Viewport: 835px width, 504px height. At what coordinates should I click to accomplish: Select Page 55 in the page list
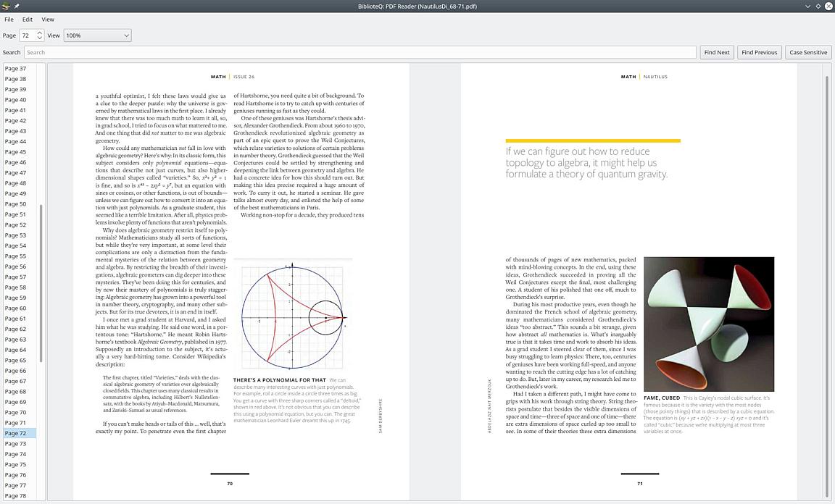tap(20, 256)
